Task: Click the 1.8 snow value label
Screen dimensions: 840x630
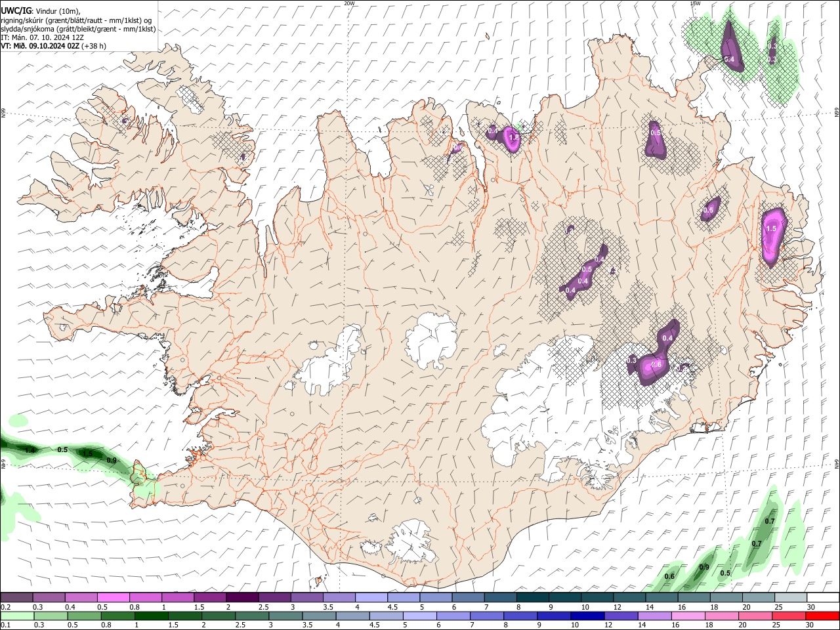Action: (514, 137)
